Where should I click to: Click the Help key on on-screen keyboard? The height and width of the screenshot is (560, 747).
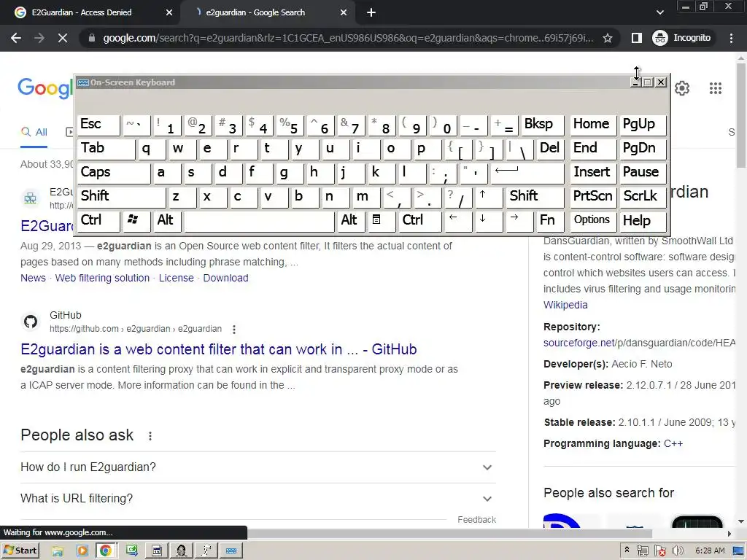[x=642, y=220]
